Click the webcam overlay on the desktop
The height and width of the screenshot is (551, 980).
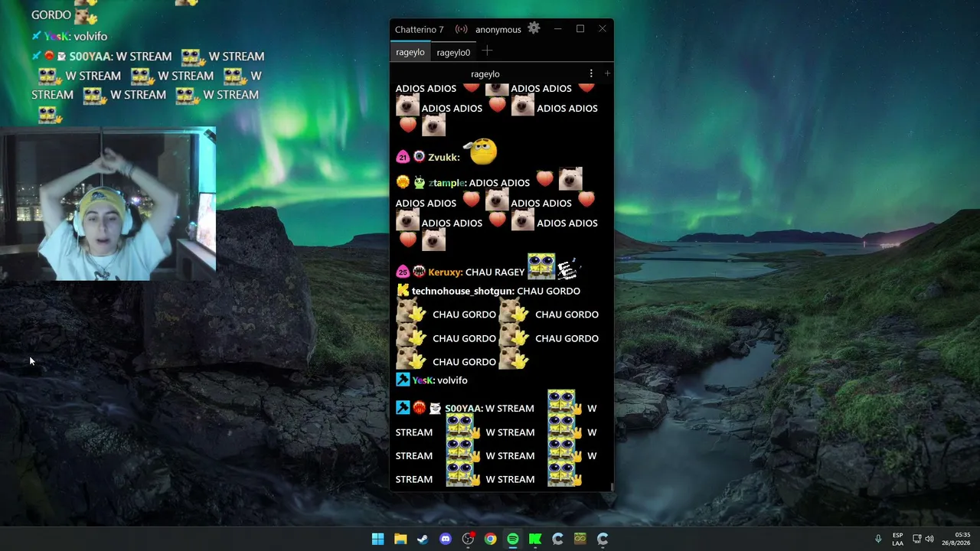click(108, 204)
